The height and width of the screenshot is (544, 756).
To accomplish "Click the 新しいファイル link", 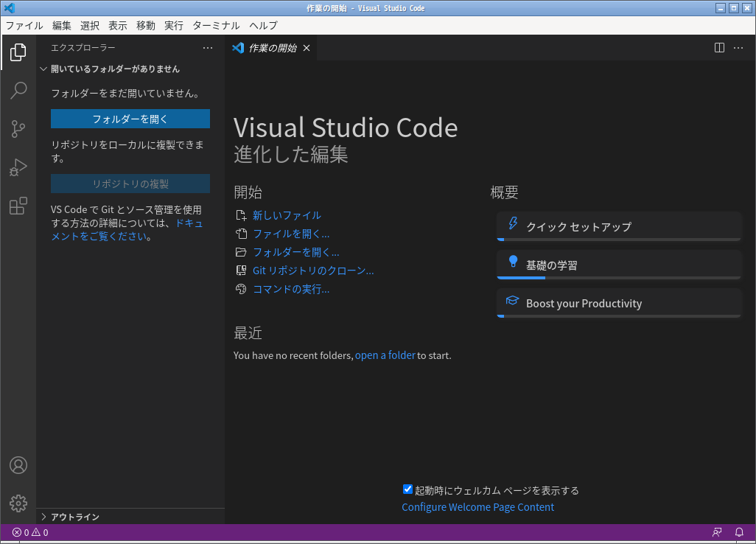I will (x=287, y=215).
